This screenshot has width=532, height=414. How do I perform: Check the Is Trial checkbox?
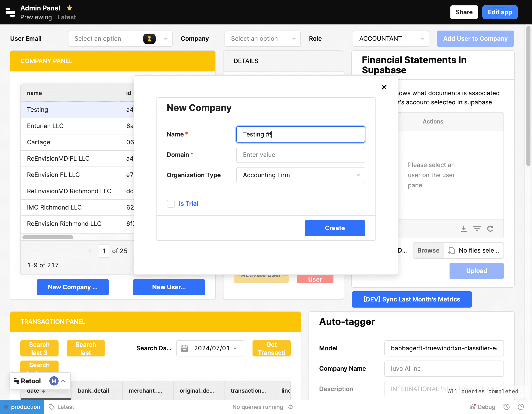point(171,204)
